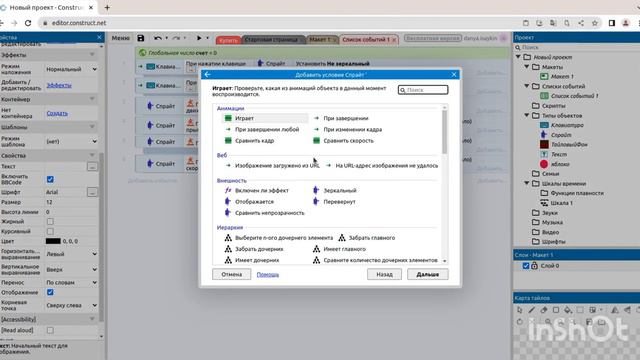Toggle the Жирный checkbox

click(x=50, y=221)
